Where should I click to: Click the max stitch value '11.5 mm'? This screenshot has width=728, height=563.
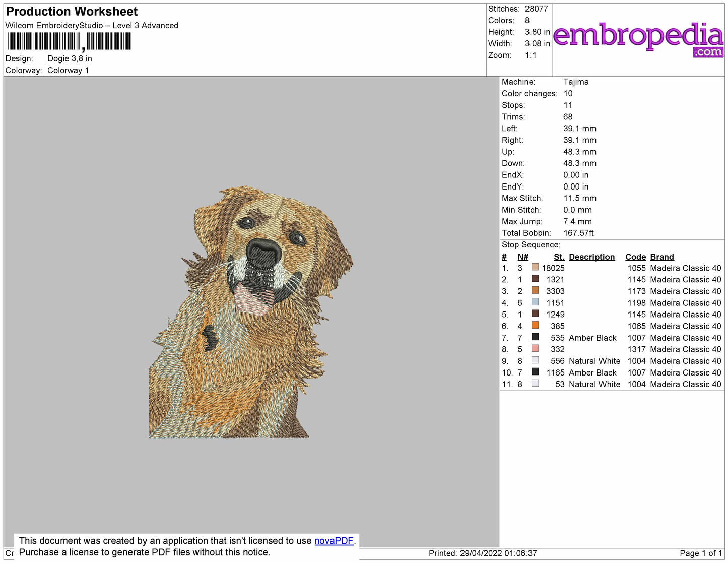click(x=580, y=198)
